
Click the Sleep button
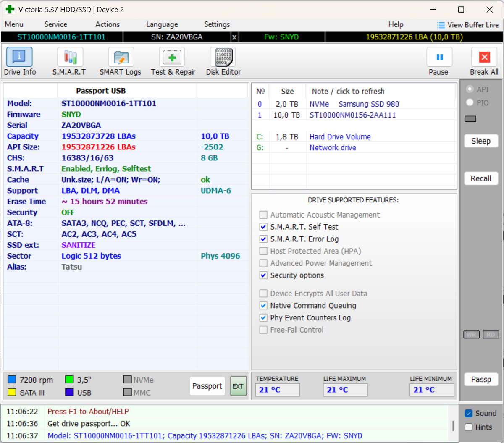[481, 141]
